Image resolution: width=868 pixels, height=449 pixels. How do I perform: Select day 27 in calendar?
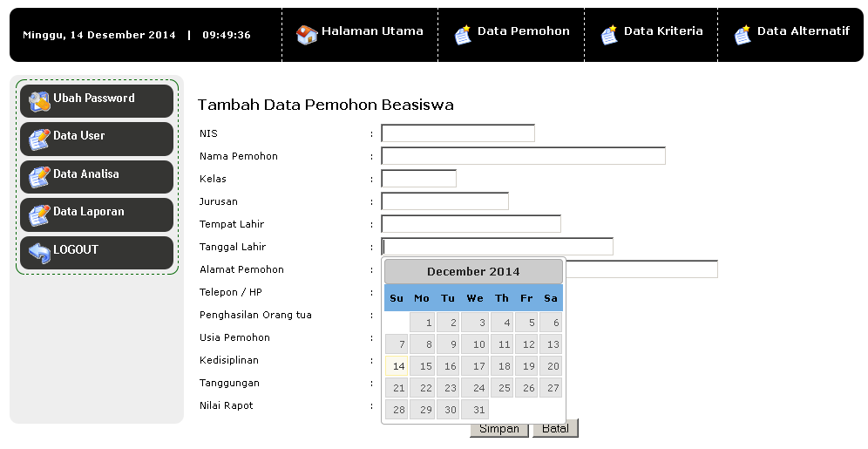[551, 388]
